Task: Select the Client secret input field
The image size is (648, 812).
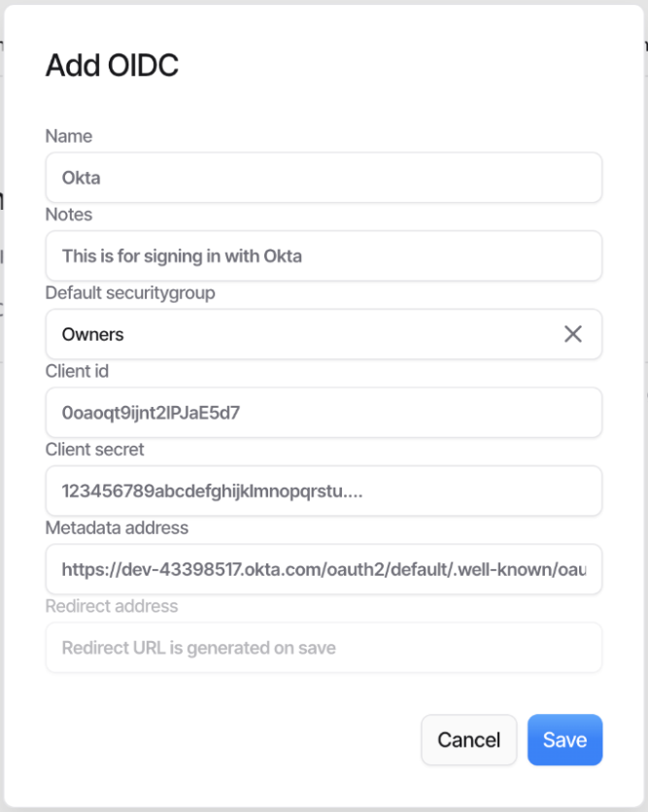Action: click(324, 491)
